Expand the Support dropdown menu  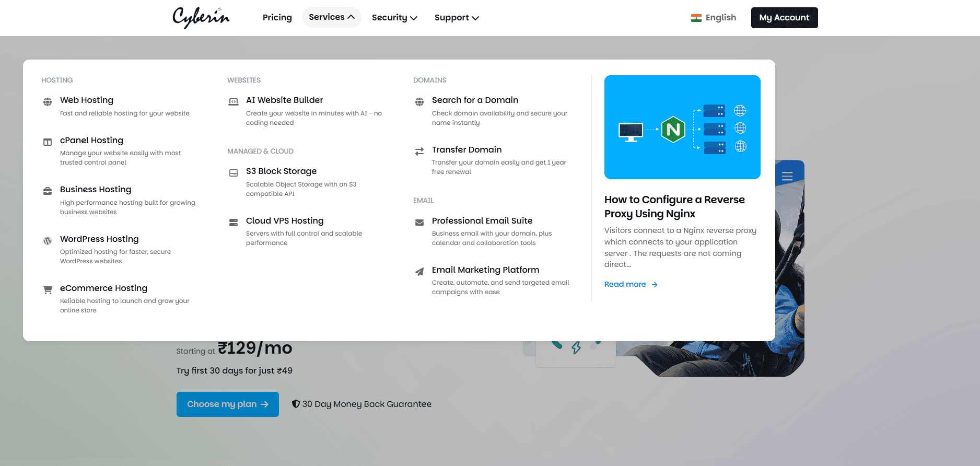click(457, 18)
